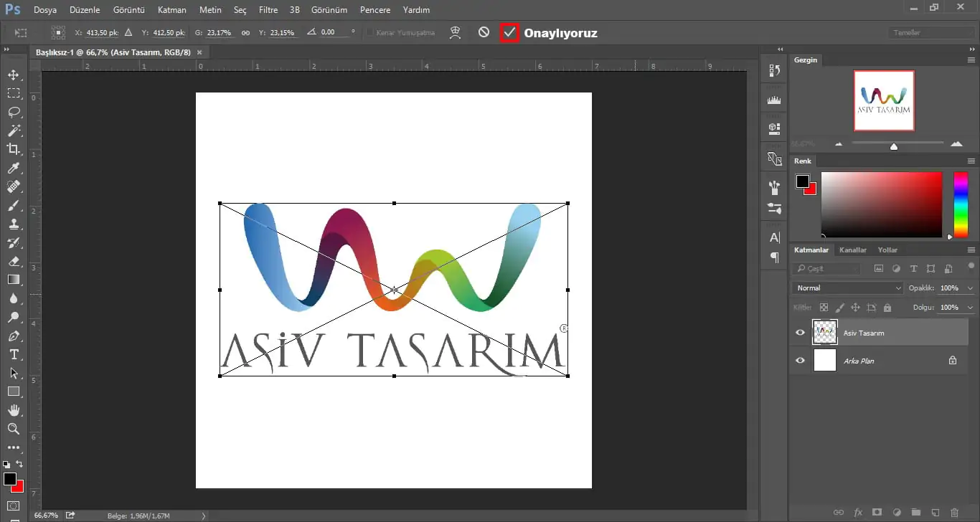Hide the Asiv Tasarım layer

[x=799, y=332]
